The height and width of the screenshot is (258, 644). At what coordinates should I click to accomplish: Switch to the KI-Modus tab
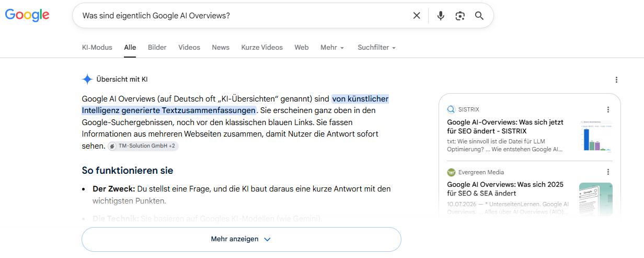point(97,47)
